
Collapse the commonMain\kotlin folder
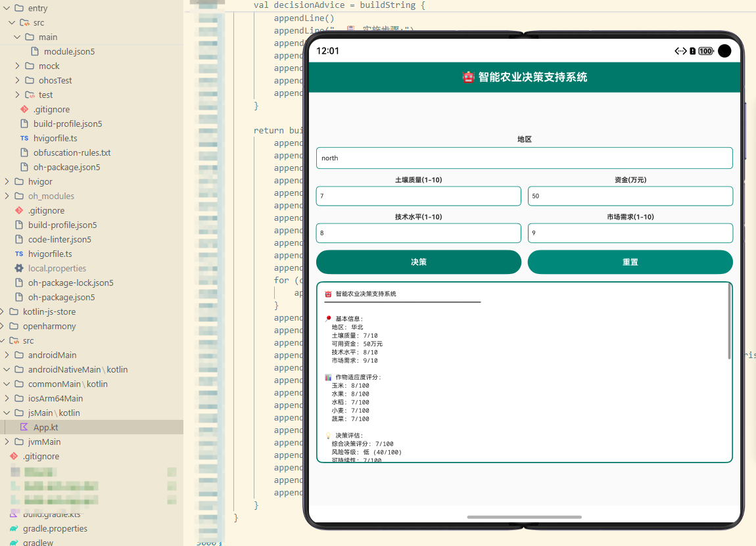click(7, 384)
